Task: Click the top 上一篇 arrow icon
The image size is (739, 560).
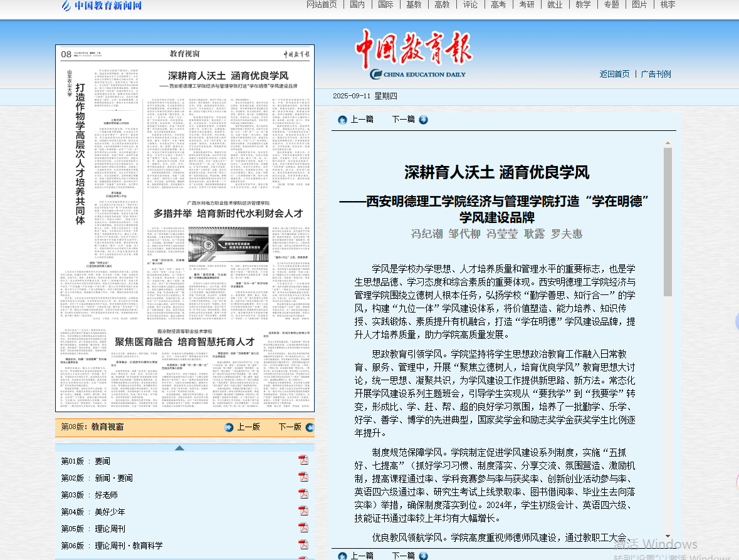Action: (x=342, y=120)
